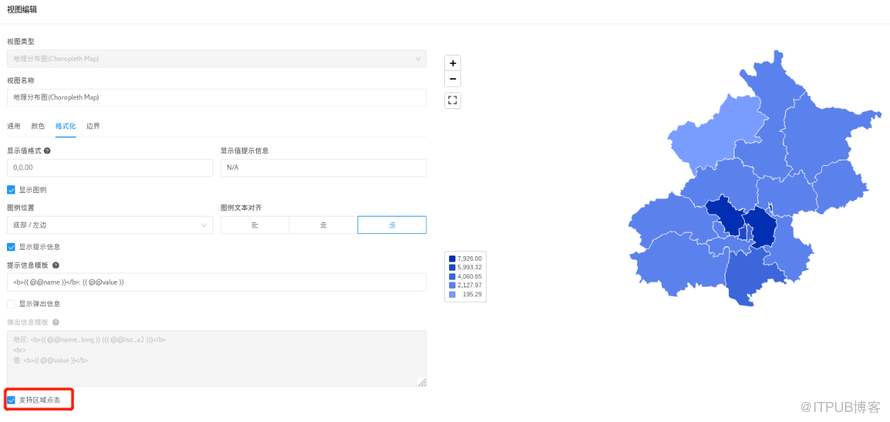Open the 图例位置 dropdown
Screen dimensions: 890x422
point(110,225)
